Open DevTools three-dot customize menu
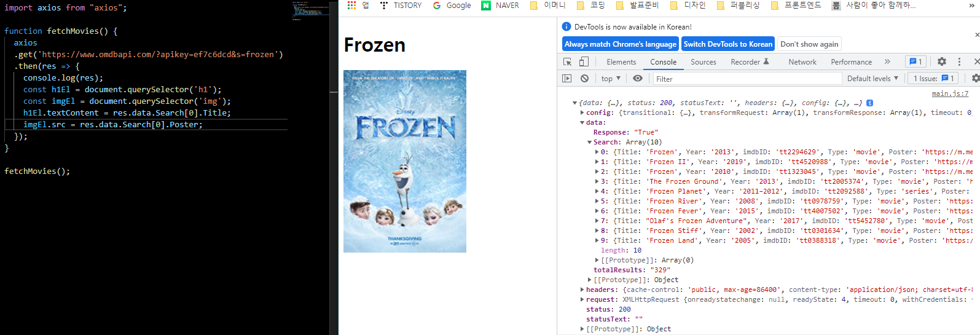980x335 pixels. click(959, 61)
